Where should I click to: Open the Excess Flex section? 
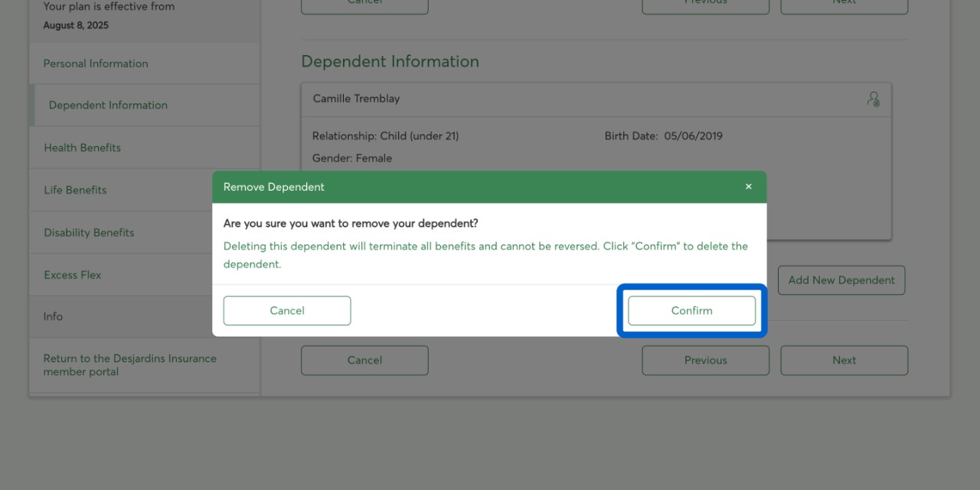point(72,275)
